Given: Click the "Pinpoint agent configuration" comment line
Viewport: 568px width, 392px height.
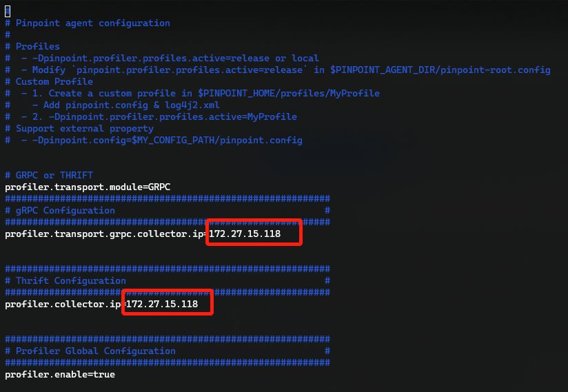Looking at the screenshot, I should coord(92,23).
